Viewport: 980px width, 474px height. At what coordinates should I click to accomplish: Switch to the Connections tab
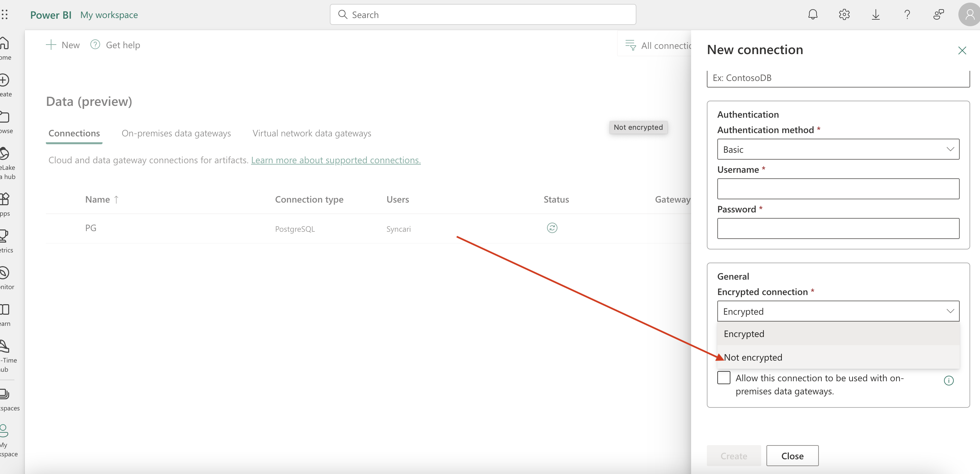tap(74, 133)
